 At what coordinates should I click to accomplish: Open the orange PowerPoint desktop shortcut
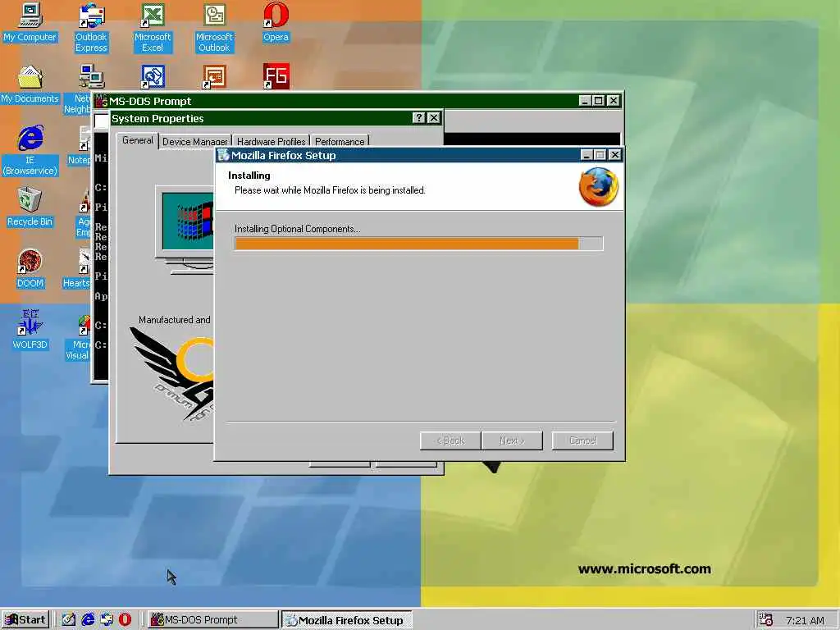pyautogui.click(x=214, y=77)
